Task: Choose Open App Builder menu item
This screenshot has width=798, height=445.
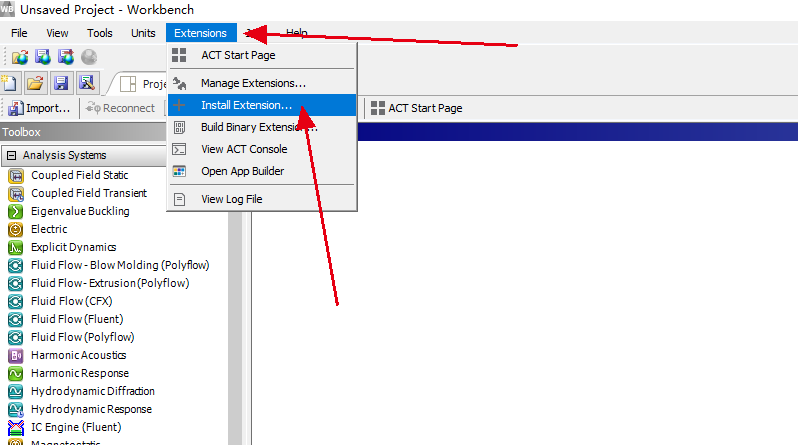Action: 242,171
